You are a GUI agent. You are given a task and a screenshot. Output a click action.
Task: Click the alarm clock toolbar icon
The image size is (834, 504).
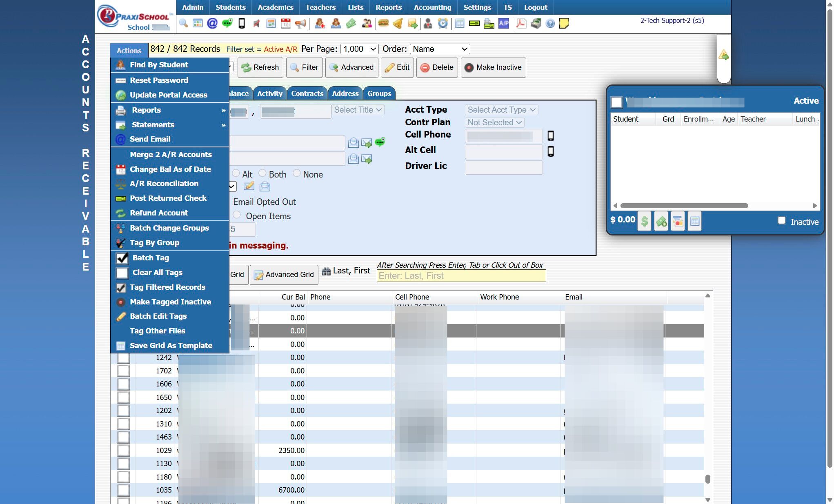pos(443,23)
